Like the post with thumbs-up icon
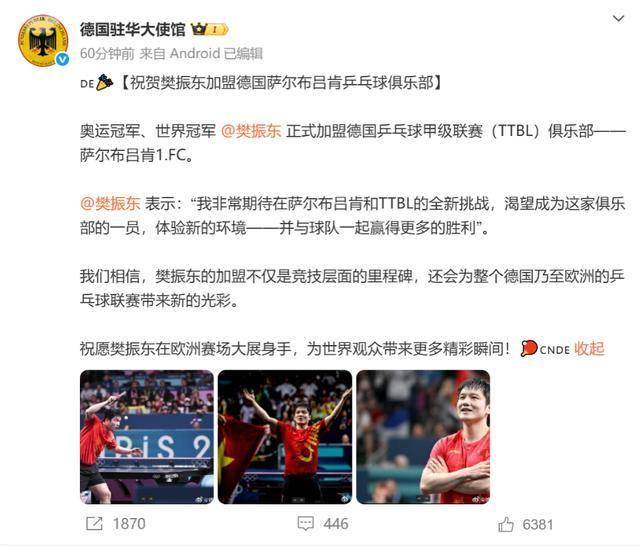The image size is (640, 546). (x=506, y=524)
